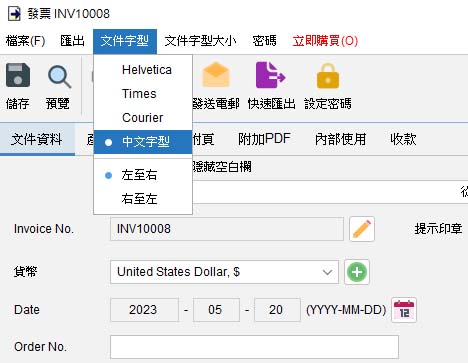The height and width of the screenshot is (363, 468).
Task: Click the year field 2023
Action: (x=144, y=310)
